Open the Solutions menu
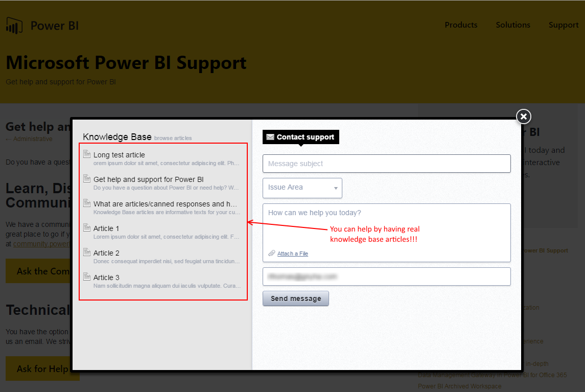585x392 pixels. (512, 25)
